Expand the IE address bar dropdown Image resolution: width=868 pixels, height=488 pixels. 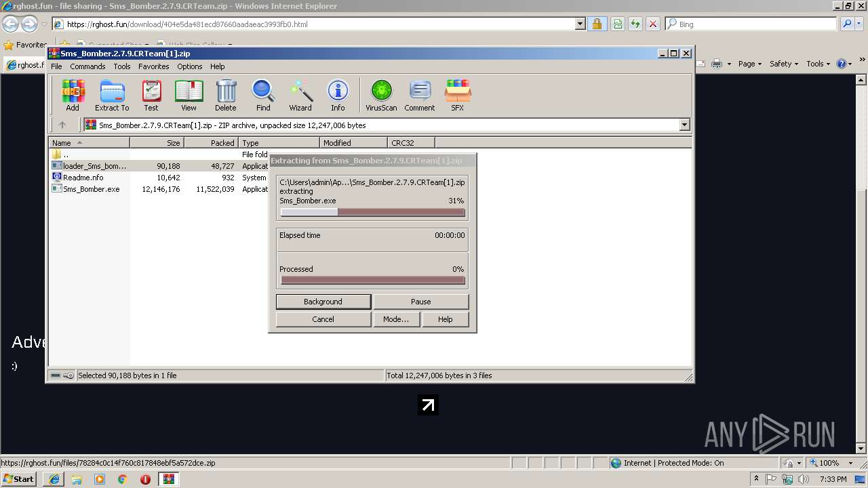580,24
